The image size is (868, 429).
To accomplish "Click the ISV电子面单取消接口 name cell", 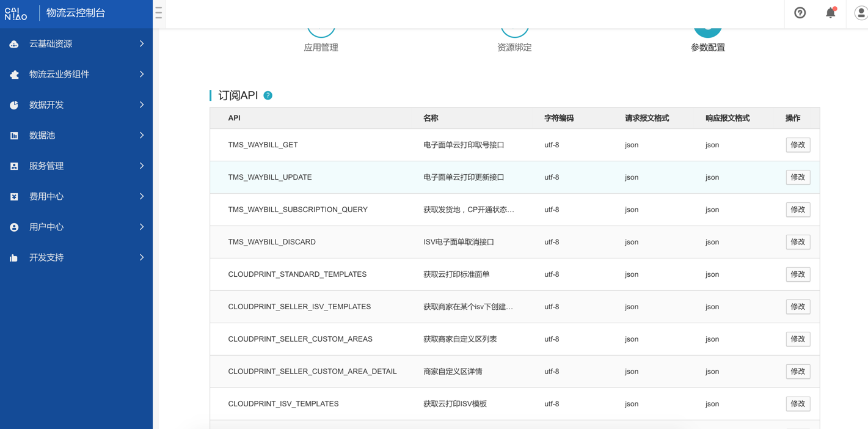I will (x=459, y=242).
